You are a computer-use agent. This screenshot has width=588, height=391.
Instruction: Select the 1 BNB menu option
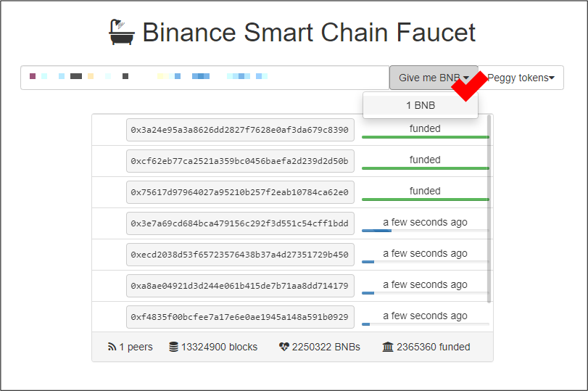(421, 105)
